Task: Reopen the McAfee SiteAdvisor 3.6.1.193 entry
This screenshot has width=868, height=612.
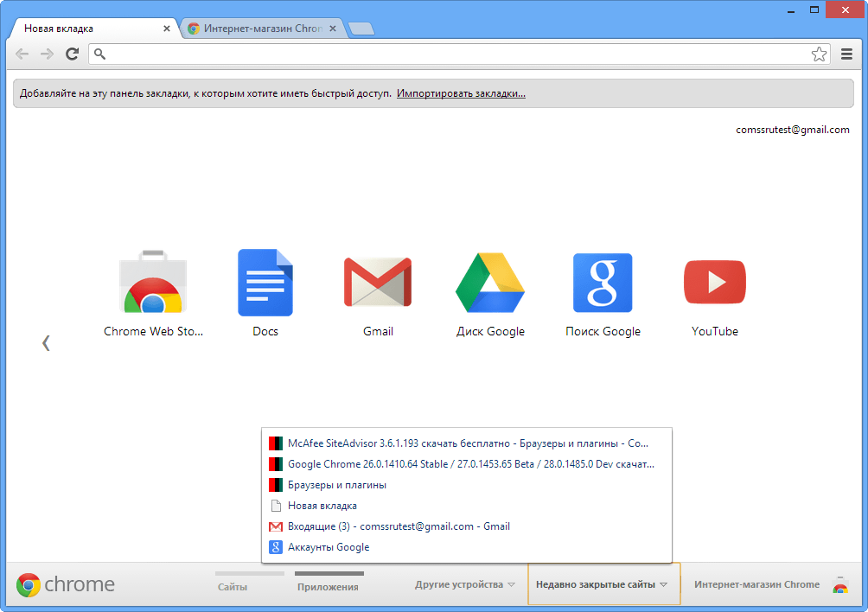Action: click(x=467, y=443)
